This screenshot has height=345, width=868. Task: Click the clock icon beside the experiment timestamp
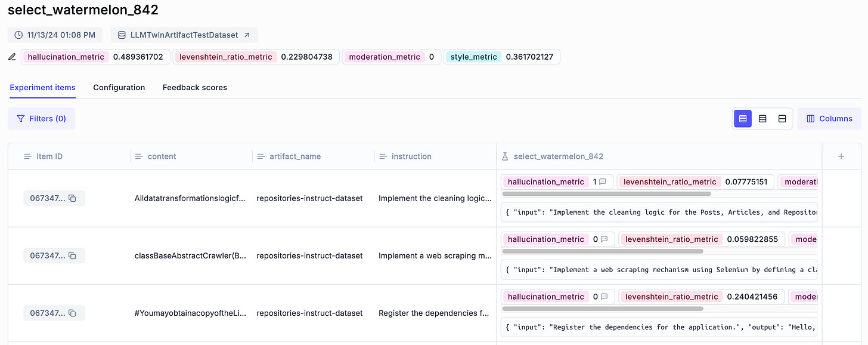click(18, 35)
